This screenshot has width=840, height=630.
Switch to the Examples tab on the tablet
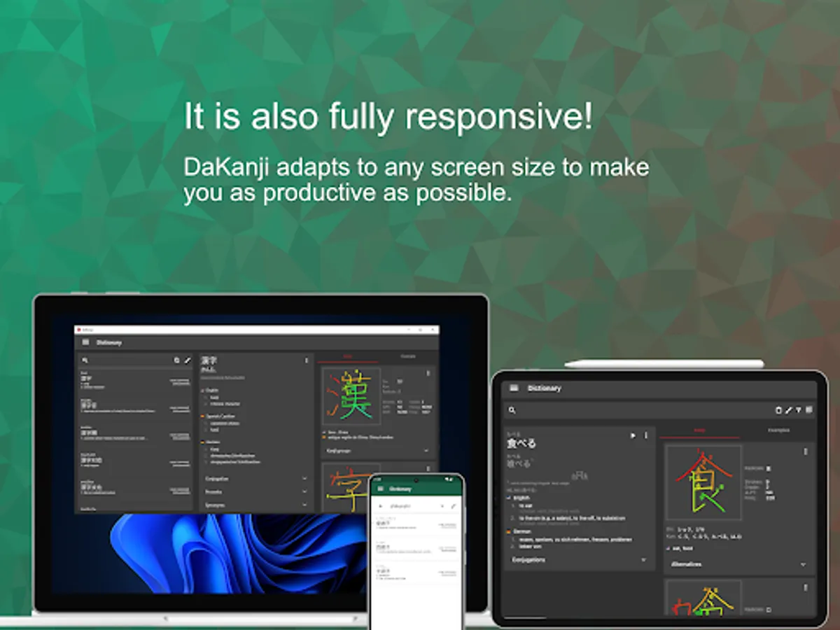[x=778, y=430]
